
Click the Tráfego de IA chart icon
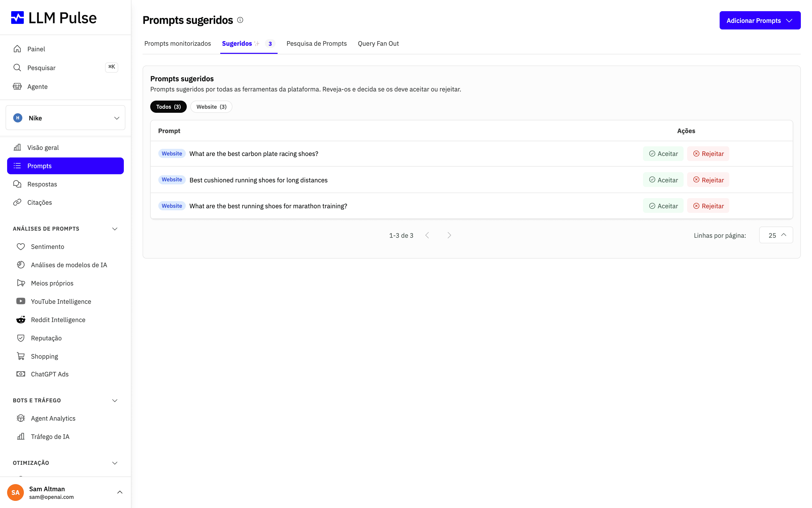coord(21,436)
